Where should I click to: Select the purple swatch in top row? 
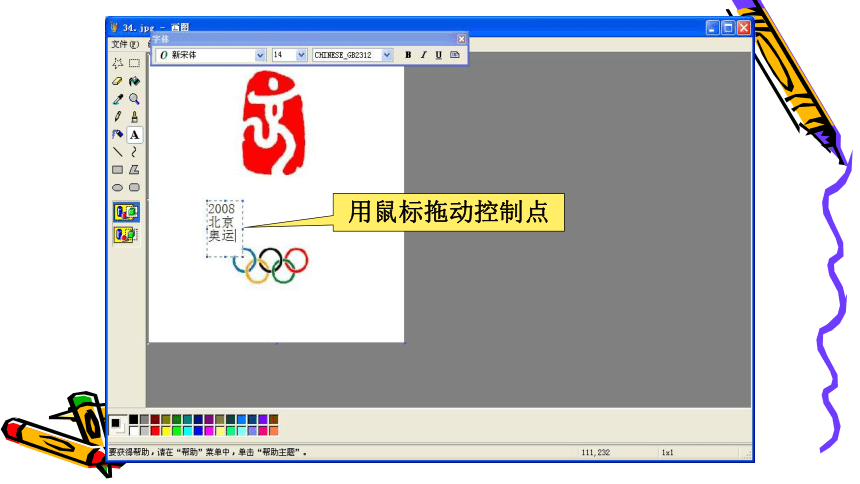point(209,420)
